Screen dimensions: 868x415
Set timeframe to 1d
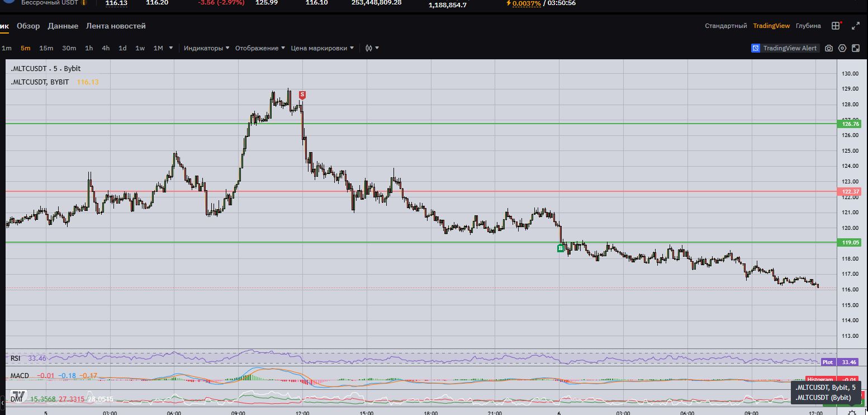point(122,48)
